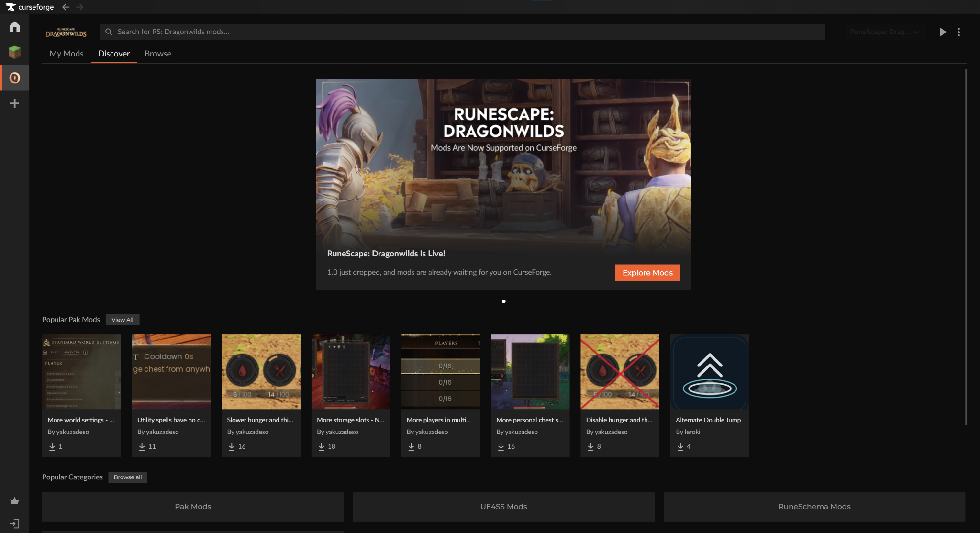Click the CurseForge logo
Viewport: 980px width, 533px height.
point(30,7)
